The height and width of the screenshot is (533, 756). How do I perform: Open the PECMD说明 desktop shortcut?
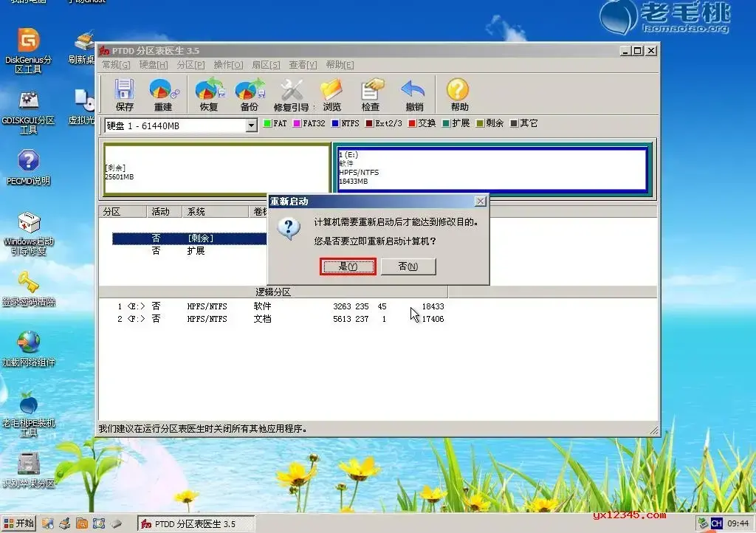coord(29,168)
